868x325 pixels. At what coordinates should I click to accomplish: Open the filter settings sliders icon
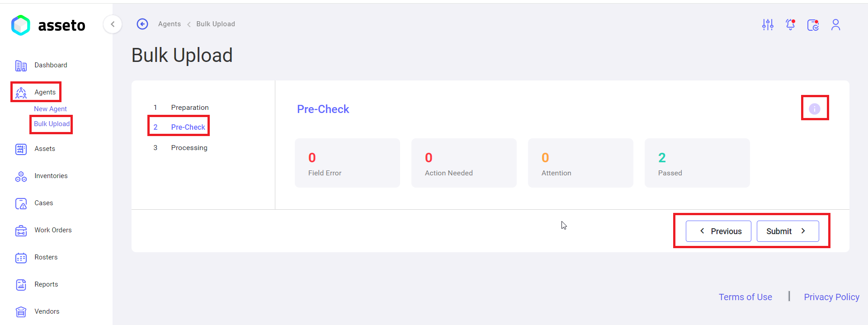tap(768, 24)
